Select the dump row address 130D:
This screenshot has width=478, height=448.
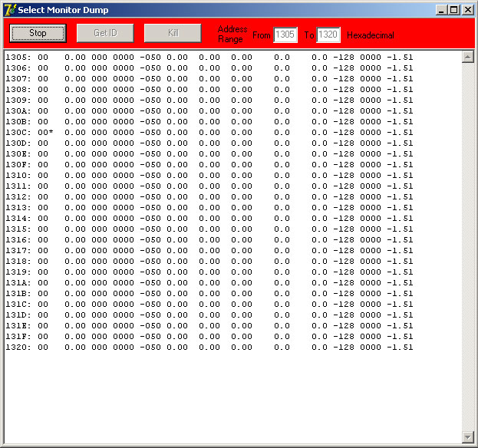(18, 143)
